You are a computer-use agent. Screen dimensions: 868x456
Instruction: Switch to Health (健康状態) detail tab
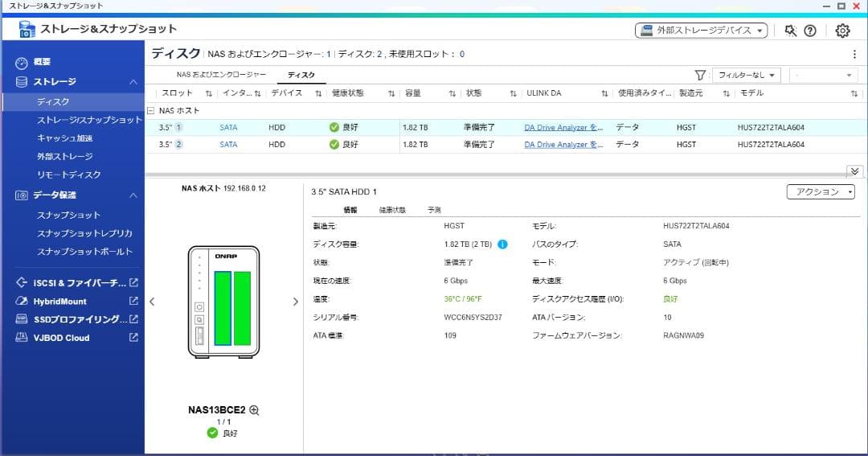click(x=392, y=210)
